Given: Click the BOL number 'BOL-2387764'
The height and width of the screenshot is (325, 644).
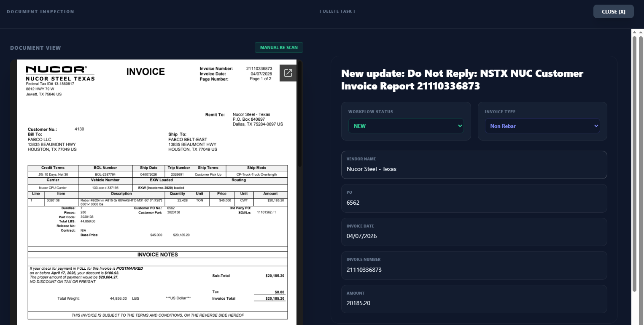Looking at the screenshot, I should 105,174.
